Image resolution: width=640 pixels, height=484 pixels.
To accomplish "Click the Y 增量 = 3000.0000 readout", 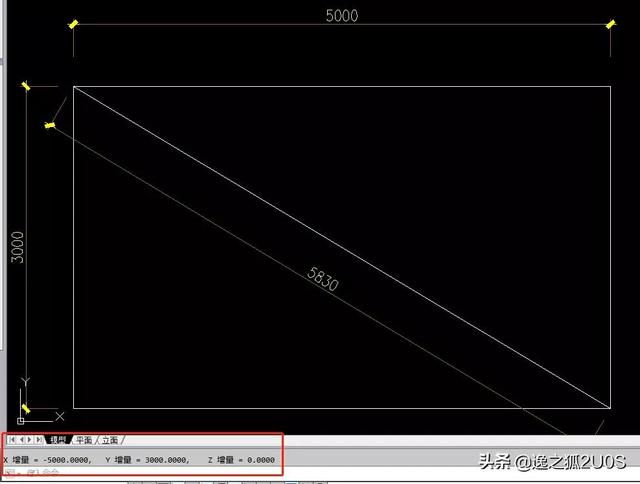I will click(x=147, y=460).
